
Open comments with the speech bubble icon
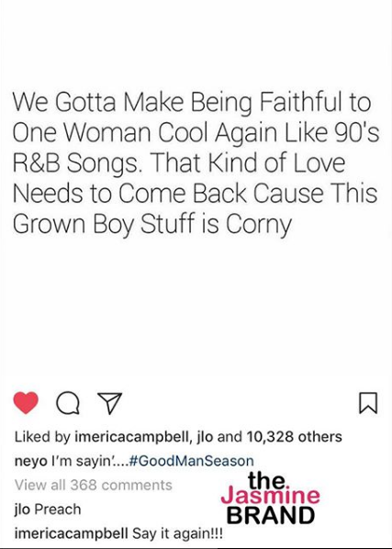tap(68, 403)
